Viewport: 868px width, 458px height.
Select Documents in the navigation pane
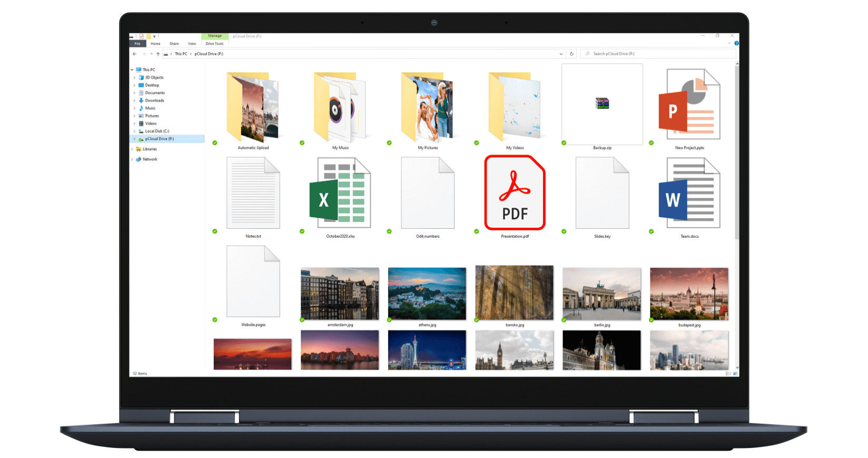pyautogui.click(x=155, y=93)
